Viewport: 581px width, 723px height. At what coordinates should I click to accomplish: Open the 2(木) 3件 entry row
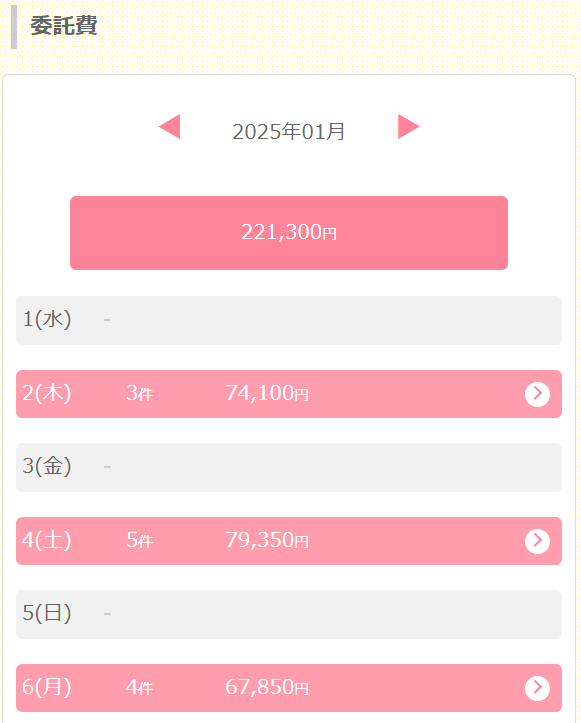pos(289,394)
